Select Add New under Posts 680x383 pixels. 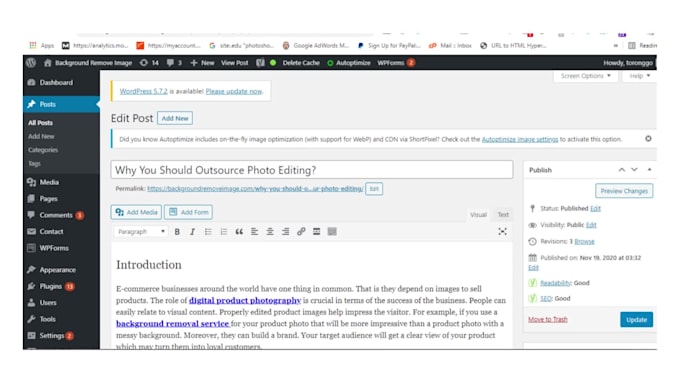tap(41, 136)
